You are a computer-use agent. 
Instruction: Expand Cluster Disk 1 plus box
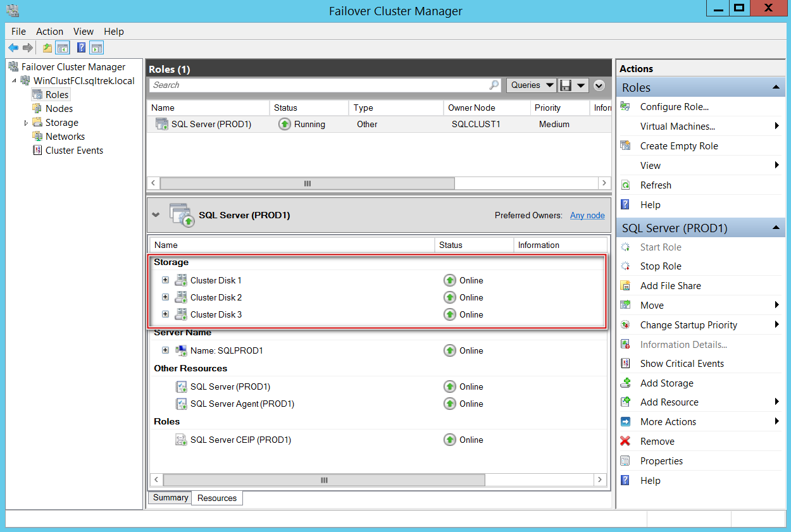[165, 280]
